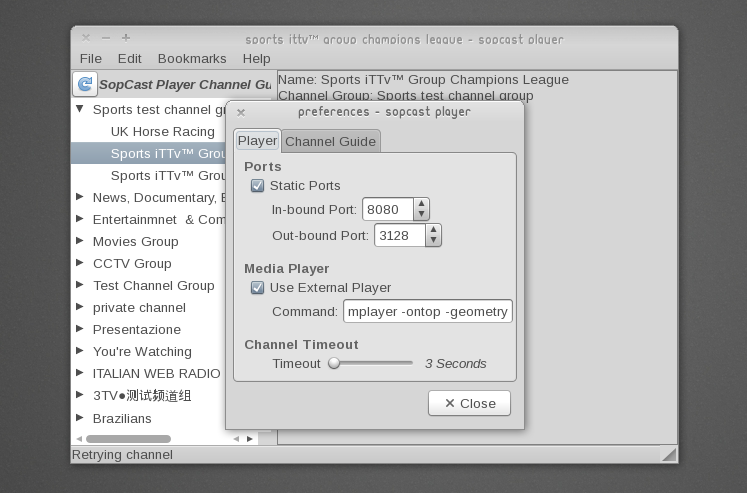Refresh the SopCast channel guide
Screen dimensions: 747x493
tap(85, 84)
